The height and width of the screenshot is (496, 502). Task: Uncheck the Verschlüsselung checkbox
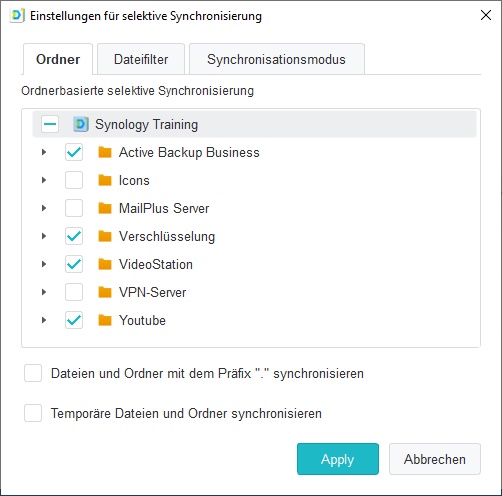pos(74,236)
